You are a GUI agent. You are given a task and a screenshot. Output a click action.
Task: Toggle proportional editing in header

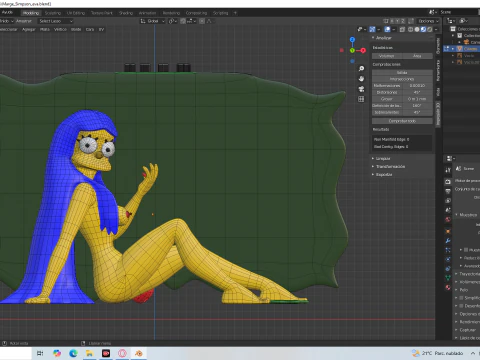pyautogui.click(x=202, y=21)
